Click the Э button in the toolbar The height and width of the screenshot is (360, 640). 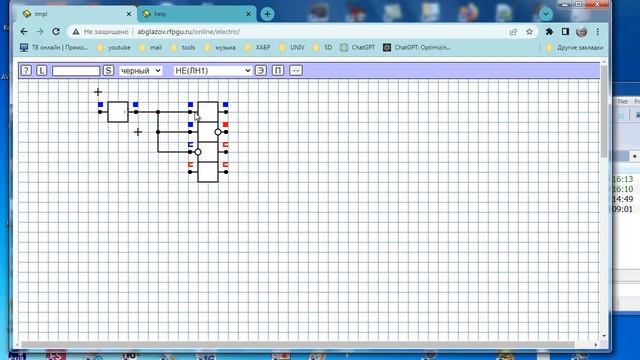tap(261, 71)
